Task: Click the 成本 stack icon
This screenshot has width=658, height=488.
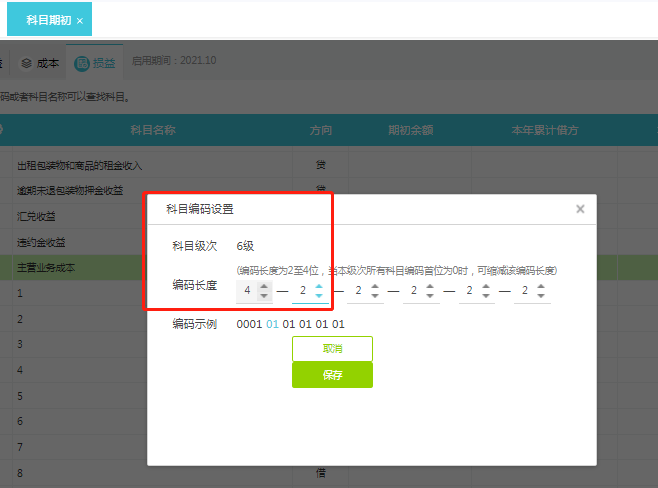Action: pos(26,63)
